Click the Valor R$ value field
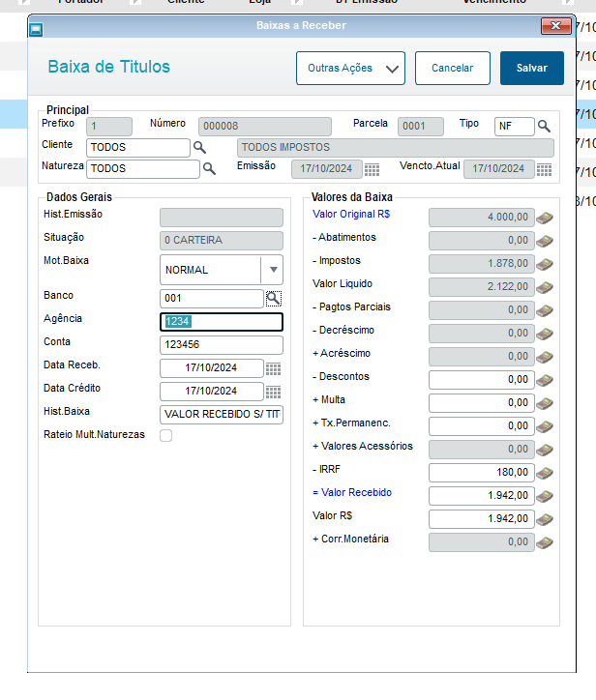Screen dimensions: 596x700 point(481,519)
